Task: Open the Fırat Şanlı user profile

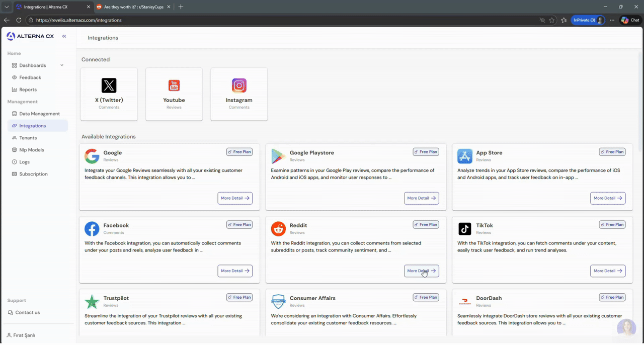Action: point(21,335)
